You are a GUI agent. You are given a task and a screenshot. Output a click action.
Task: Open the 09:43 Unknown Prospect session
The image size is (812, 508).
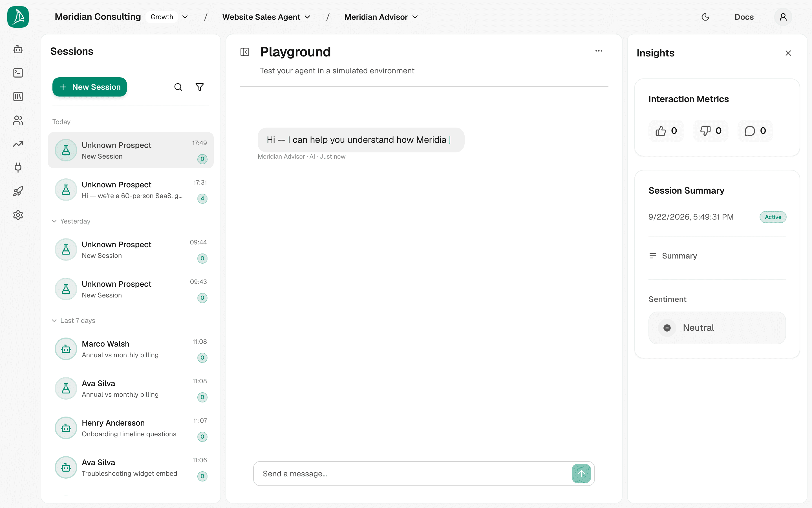click(x=131, y=289)
